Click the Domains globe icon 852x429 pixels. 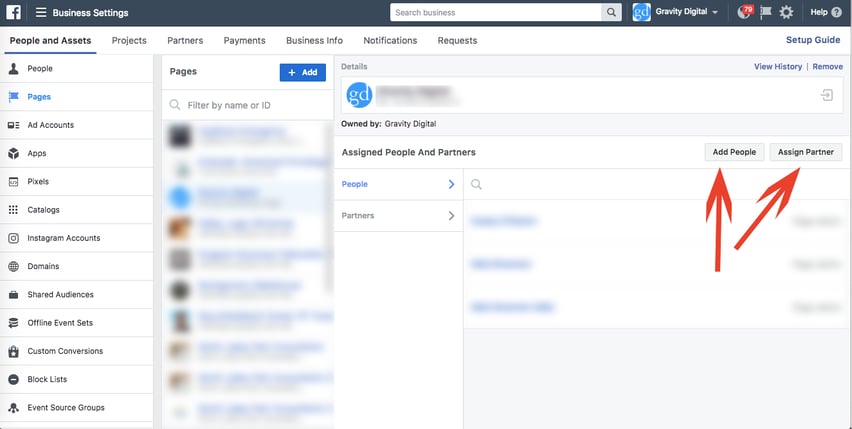click(x=14, y=266)
